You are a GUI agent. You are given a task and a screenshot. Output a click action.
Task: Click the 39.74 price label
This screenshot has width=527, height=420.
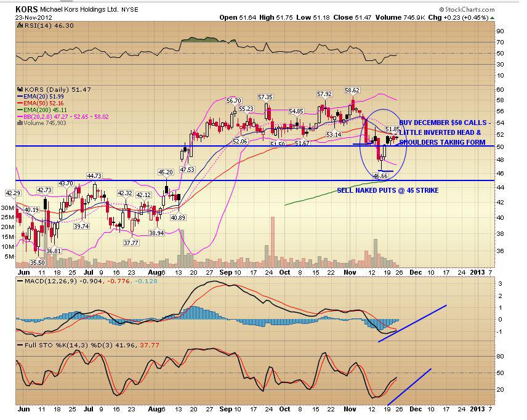pos(81,226)
